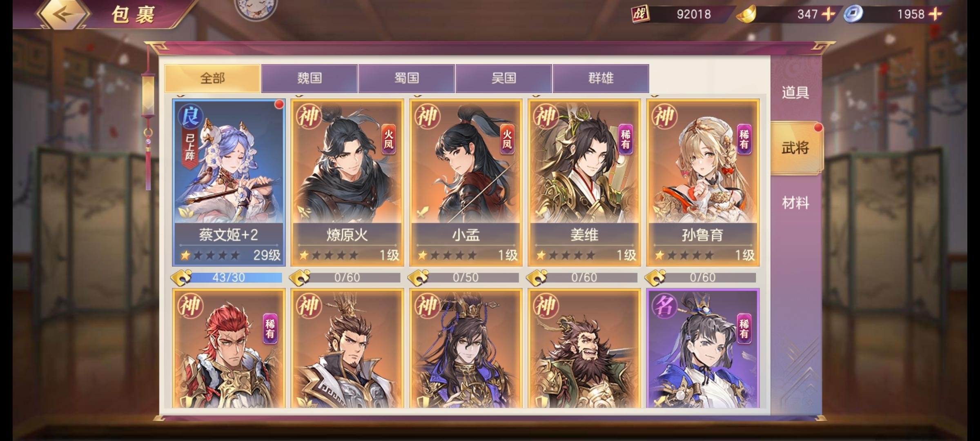Open the 材料 materials category
Viewport: 980px width, 441px height.
tap(795, 203)
